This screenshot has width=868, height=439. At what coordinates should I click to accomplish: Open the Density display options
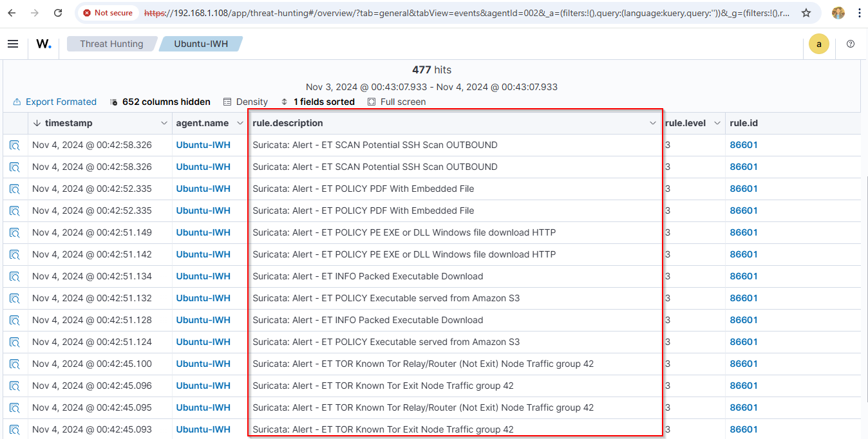click(245, 101)
